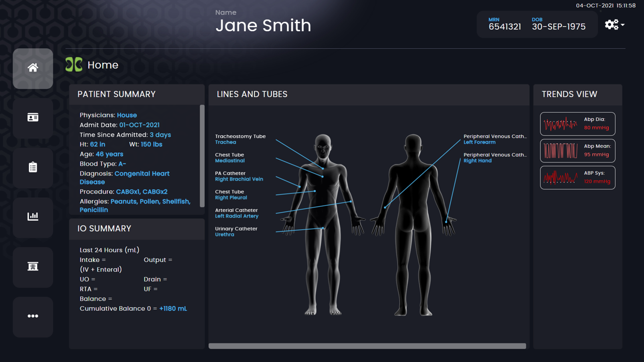
Task: Open the clipboard notes sidebar icon
Action: [x=33, y=167]
